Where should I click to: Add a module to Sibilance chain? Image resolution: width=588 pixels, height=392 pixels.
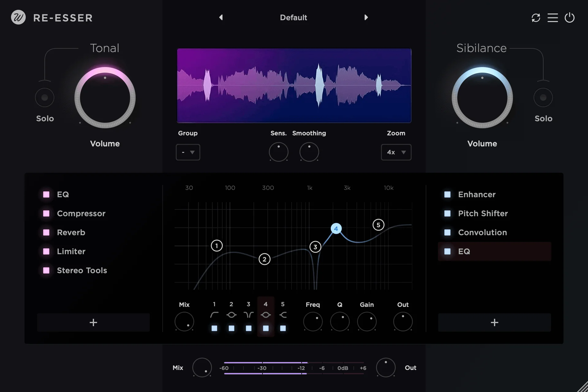(x=494, y=322)
